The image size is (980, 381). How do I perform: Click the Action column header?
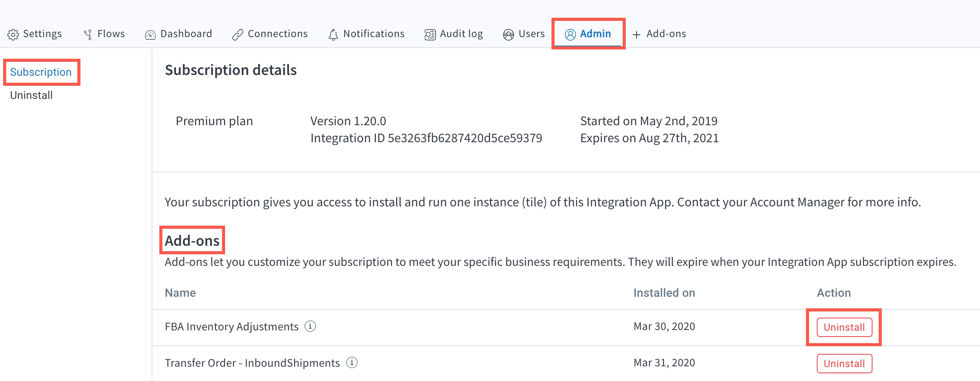coord(833,293)
